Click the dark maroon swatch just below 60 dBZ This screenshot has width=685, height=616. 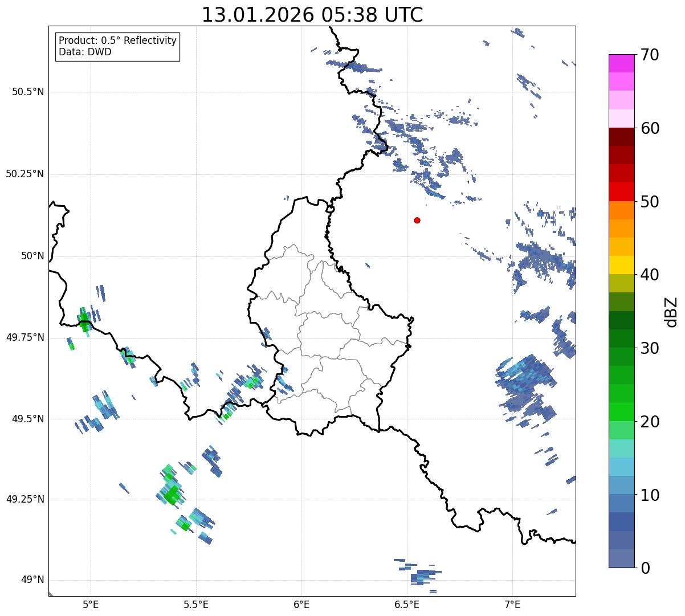[x=622, y=137]
